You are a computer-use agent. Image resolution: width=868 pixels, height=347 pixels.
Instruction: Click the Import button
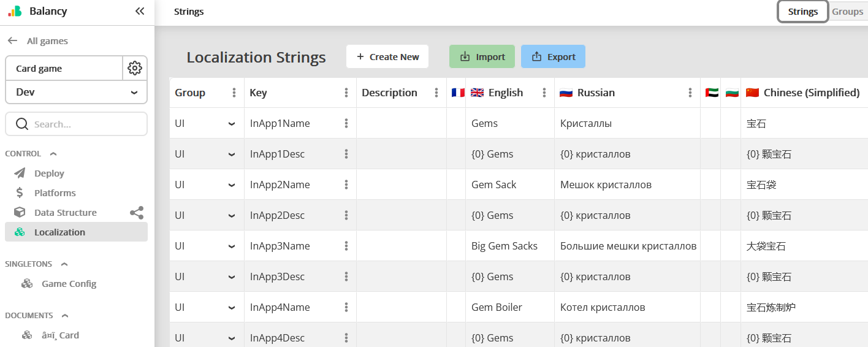tap(482, 56)
